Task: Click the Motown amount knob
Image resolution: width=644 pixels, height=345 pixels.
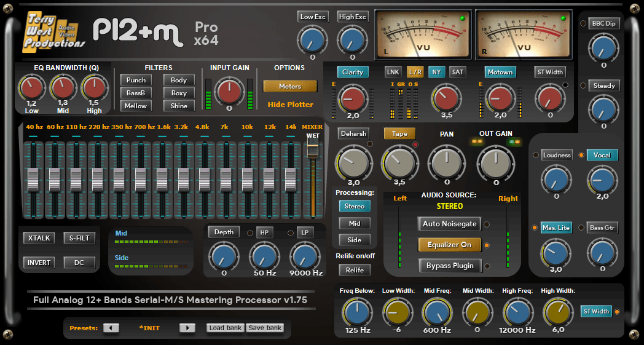Action: (500, 99)
